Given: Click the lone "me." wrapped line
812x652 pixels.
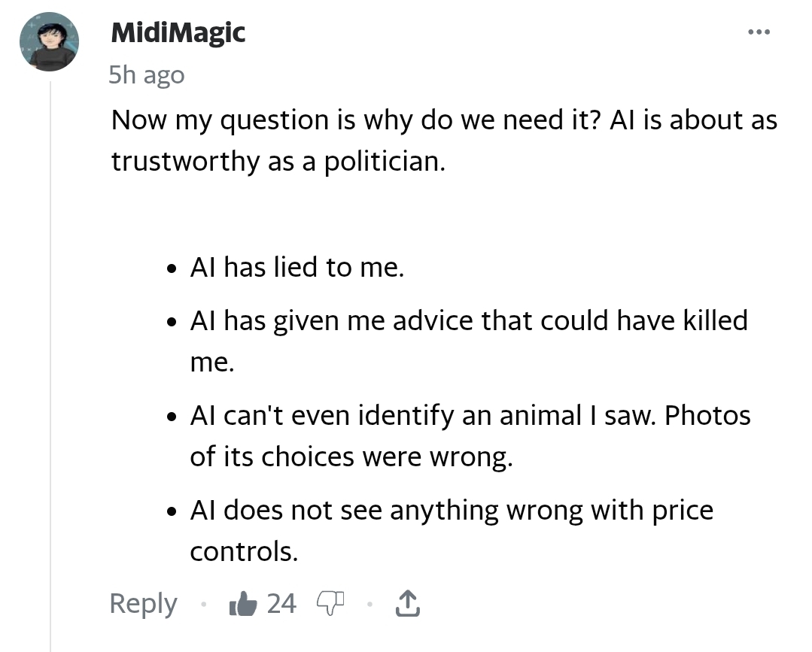Looking at the screenshot, I should point(212,362).
